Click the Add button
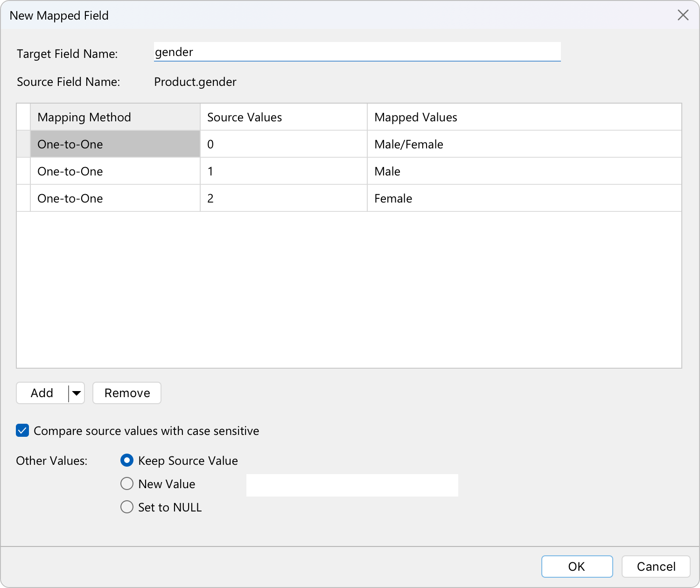700x588 pixels. point(42,393)
